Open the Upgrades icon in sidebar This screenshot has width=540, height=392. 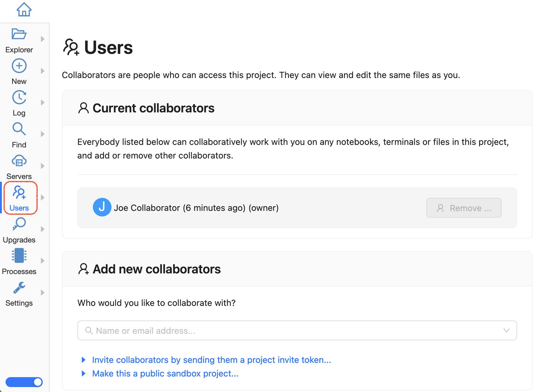(x=19, y=224)
